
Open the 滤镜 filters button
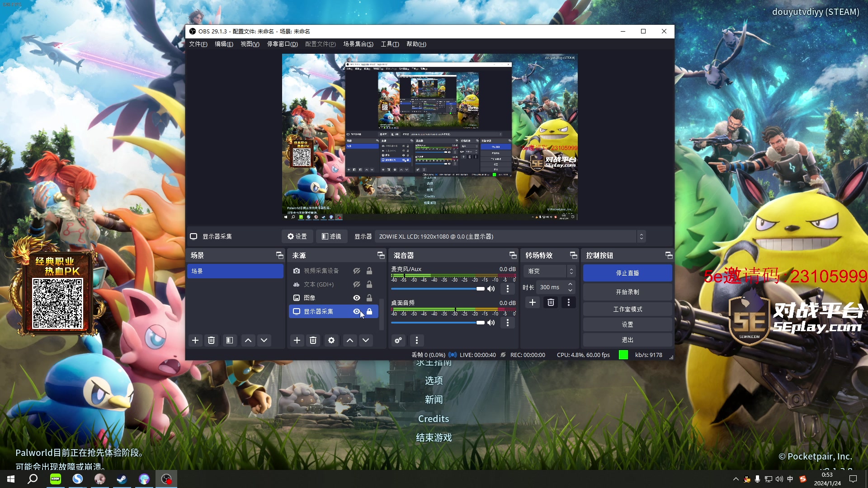click(331, 236)
